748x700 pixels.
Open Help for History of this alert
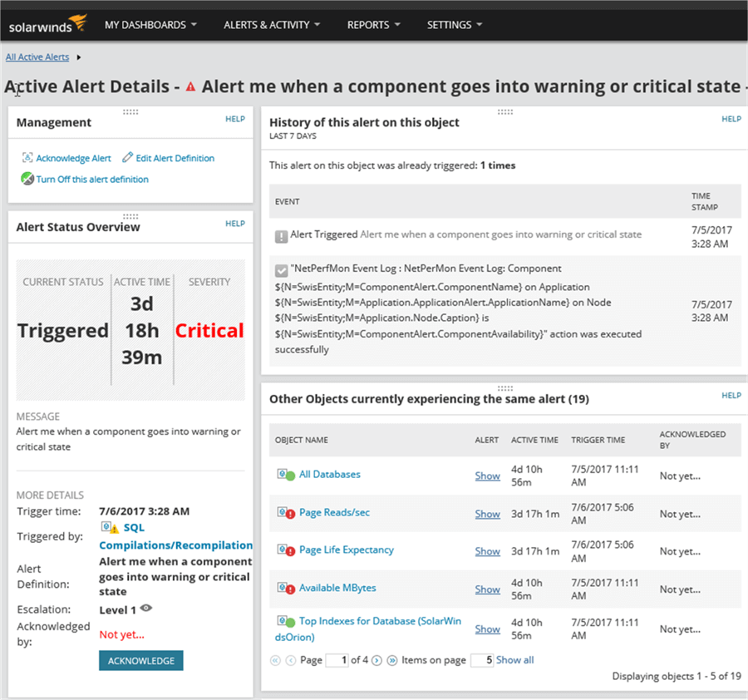[x=731, y=119]
